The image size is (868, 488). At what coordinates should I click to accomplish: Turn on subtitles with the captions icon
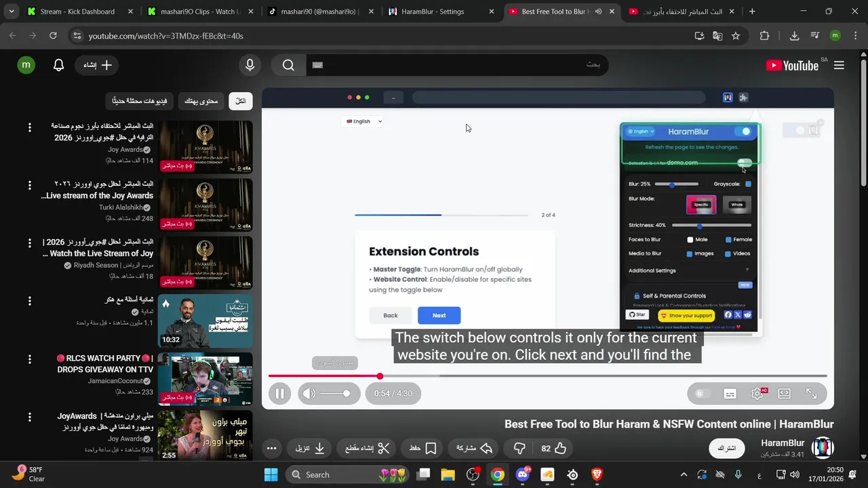730,393
